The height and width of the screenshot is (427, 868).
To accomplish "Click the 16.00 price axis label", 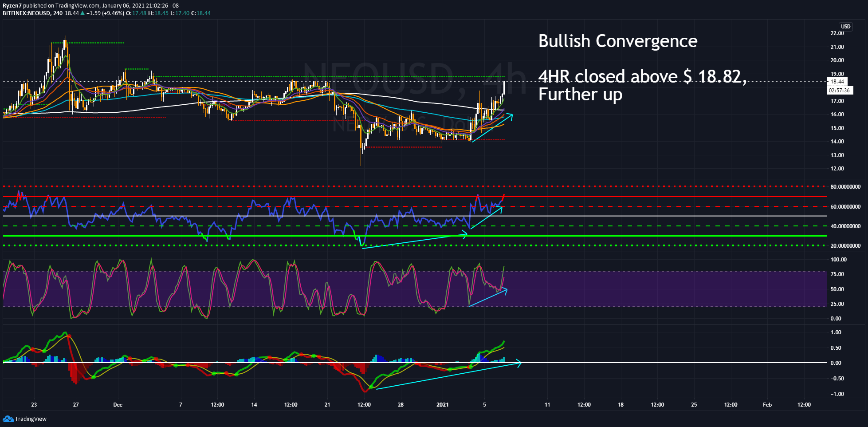I will [x=837, y=115].
